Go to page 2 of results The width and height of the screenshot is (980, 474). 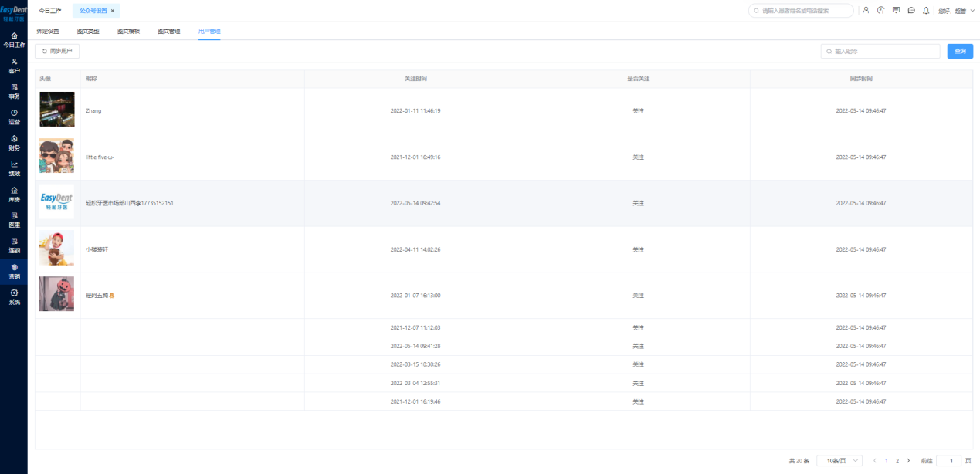click(x=897, y=460)
